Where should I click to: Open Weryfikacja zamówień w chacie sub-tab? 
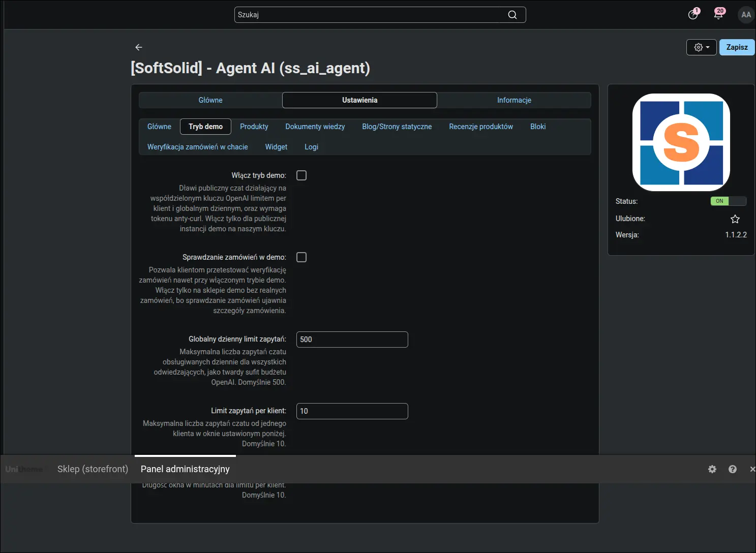198,147
